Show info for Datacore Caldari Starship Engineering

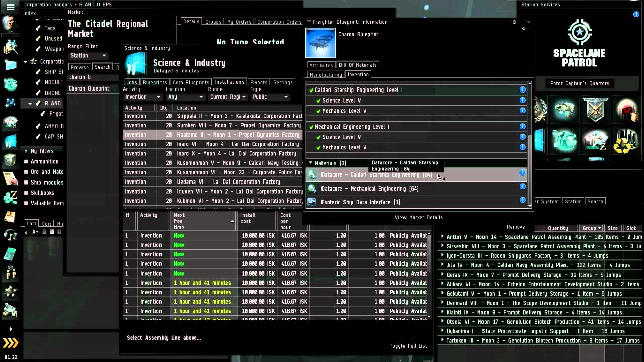pos(522,172)
